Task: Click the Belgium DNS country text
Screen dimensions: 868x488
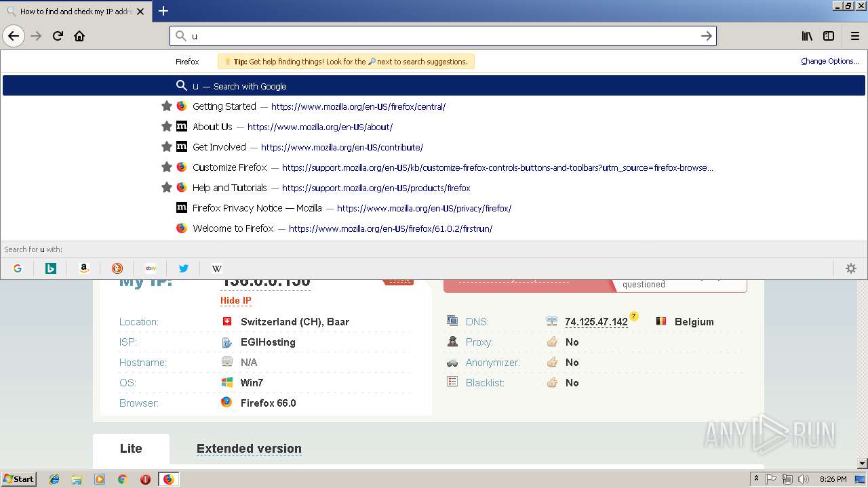Action: point(694,322)
